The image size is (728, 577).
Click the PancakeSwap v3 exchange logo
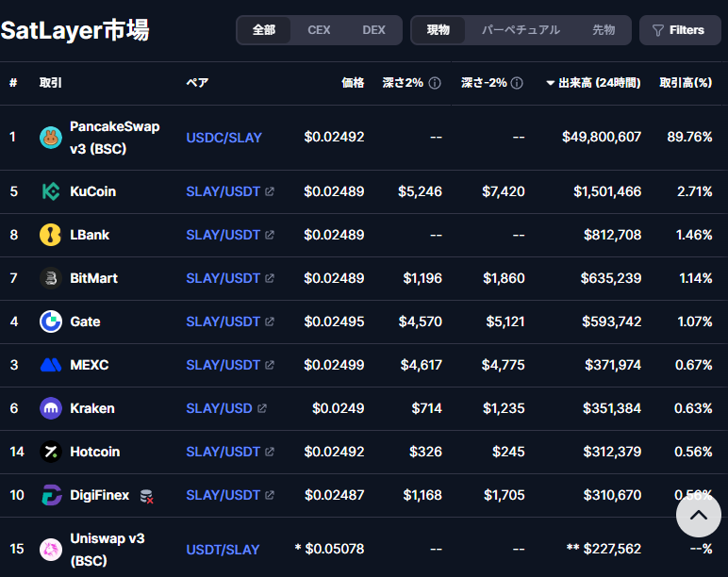point(51,138)
